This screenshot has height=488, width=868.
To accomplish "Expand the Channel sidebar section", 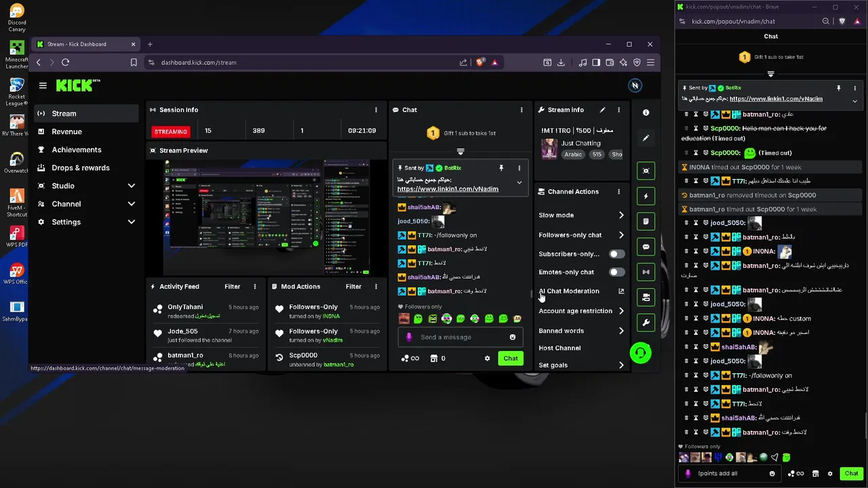I will click(x=132, y=204).
